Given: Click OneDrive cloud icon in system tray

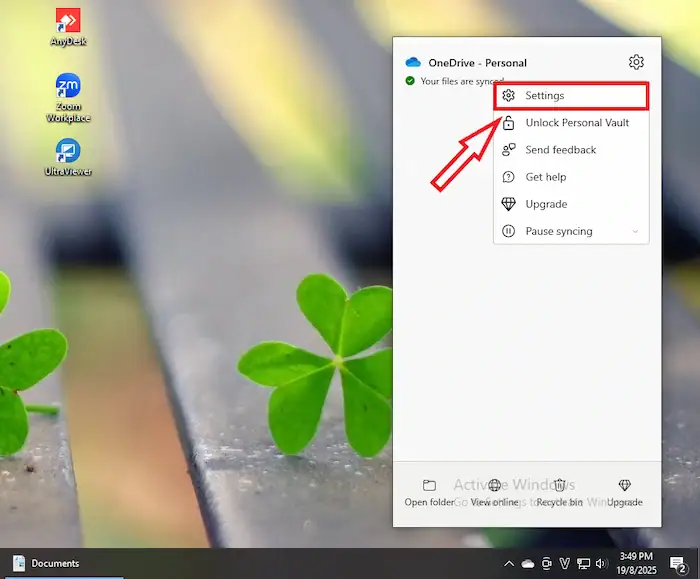Looking at the screenshot, I should (x=528, y=564).
